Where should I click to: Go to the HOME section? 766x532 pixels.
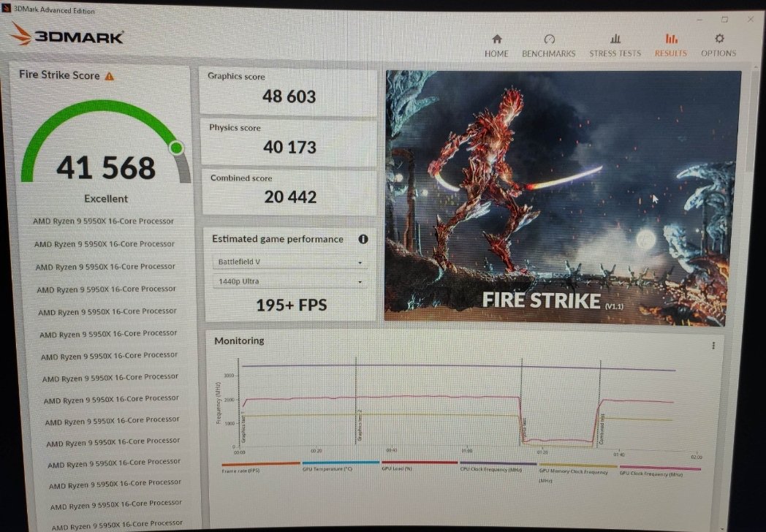click(x=496, y=45)
